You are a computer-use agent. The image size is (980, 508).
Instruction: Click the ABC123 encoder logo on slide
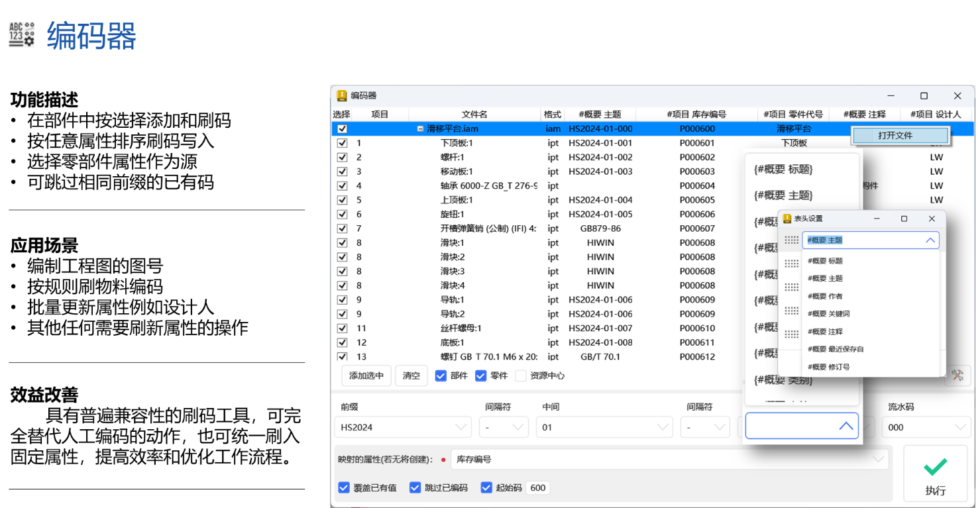[x=21, y=34]
